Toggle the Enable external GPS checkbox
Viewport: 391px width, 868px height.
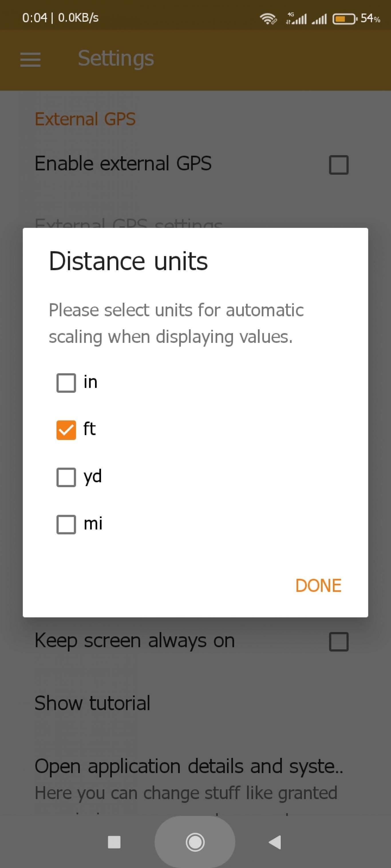click(339, 165)
